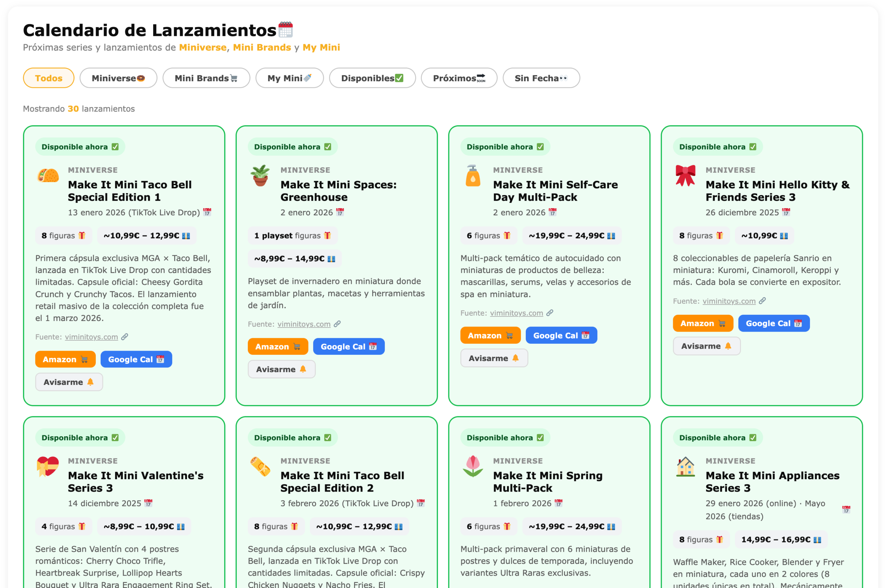Click the link icon after Self-Care viminitoys.com source

coord(550,313)
